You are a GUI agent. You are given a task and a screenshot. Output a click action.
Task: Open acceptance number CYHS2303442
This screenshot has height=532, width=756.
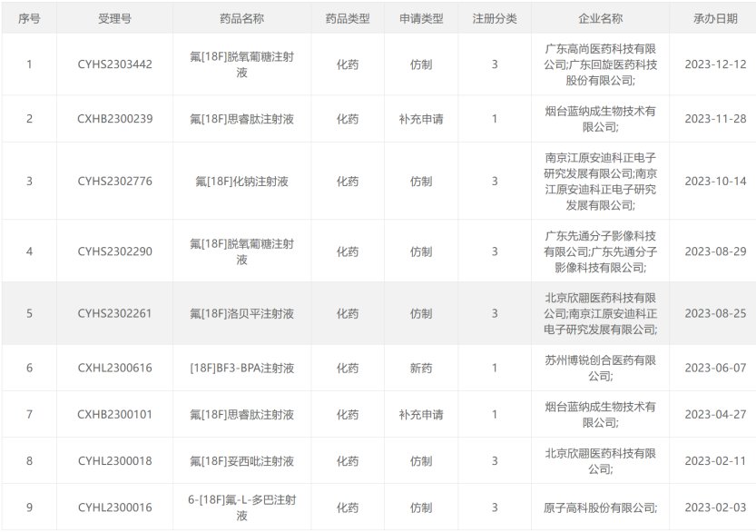[114, 64]
